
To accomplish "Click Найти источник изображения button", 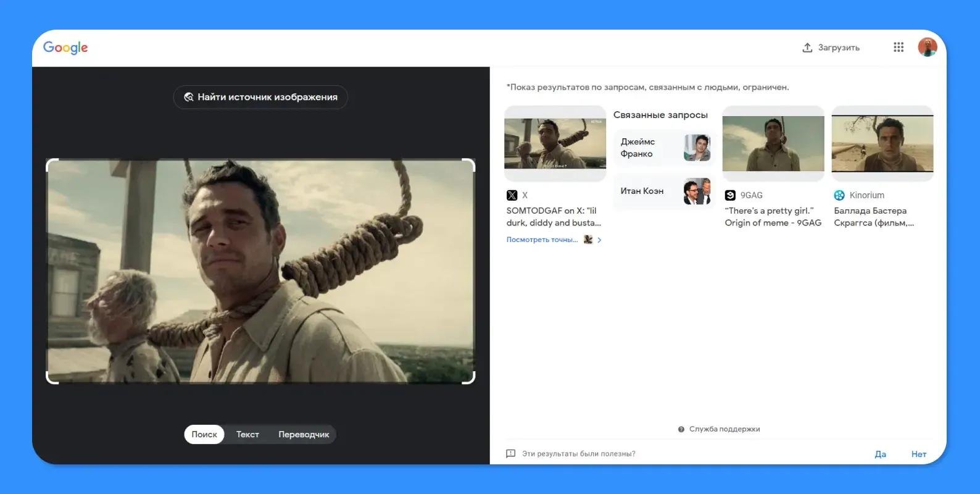I will click(260, 97).
